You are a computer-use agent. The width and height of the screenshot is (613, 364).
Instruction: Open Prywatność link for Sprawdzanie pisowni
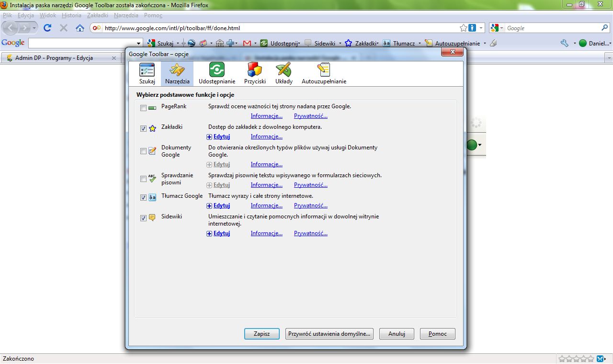[311, 185]
